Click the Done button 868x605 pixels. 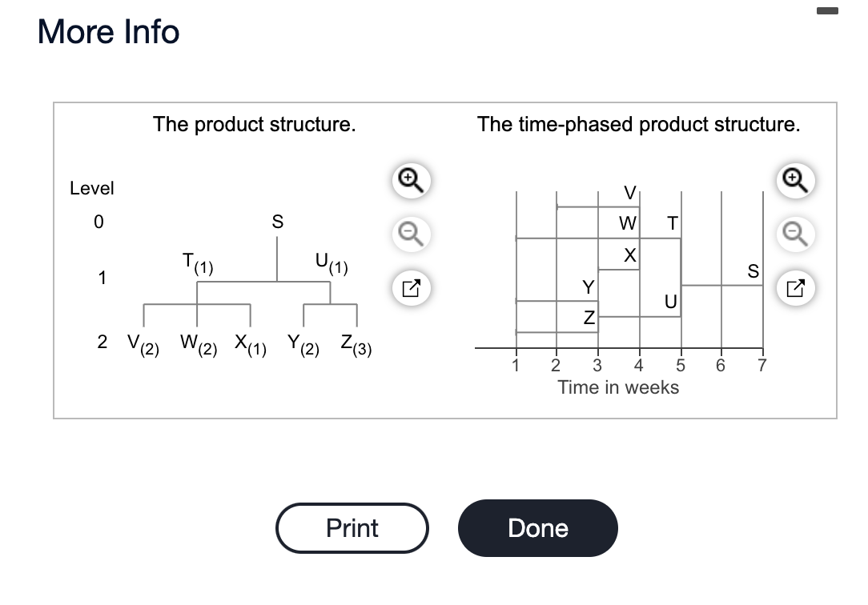click(x=537, y=527)
